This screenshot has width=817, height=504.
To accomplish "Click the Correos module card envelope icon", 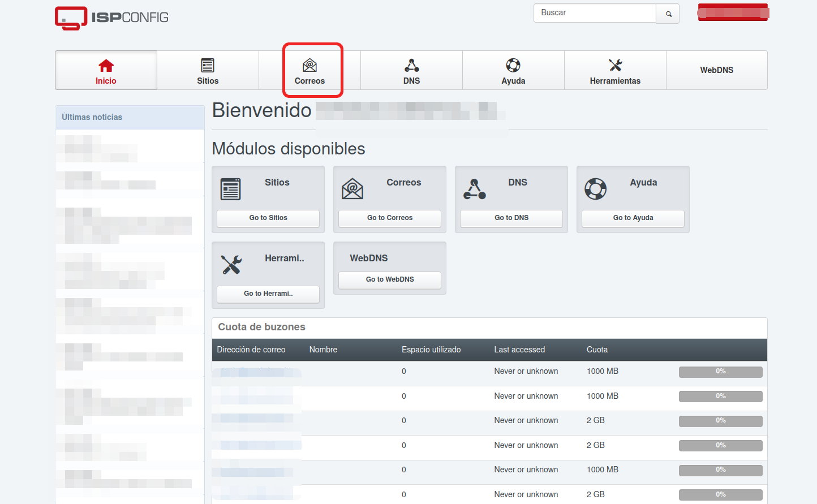I will tap(352, 188).
